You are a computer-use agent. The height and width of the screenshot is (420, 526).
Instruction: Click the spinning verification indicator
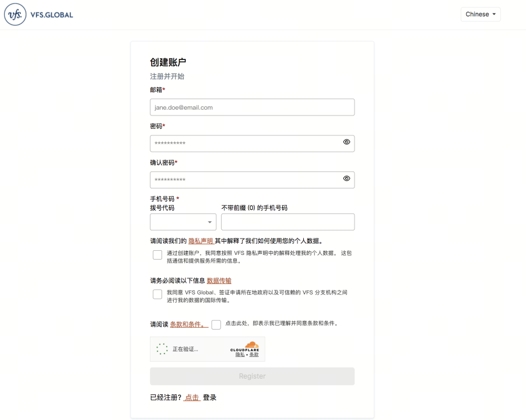pyautogui.click(x=162, y=349)
